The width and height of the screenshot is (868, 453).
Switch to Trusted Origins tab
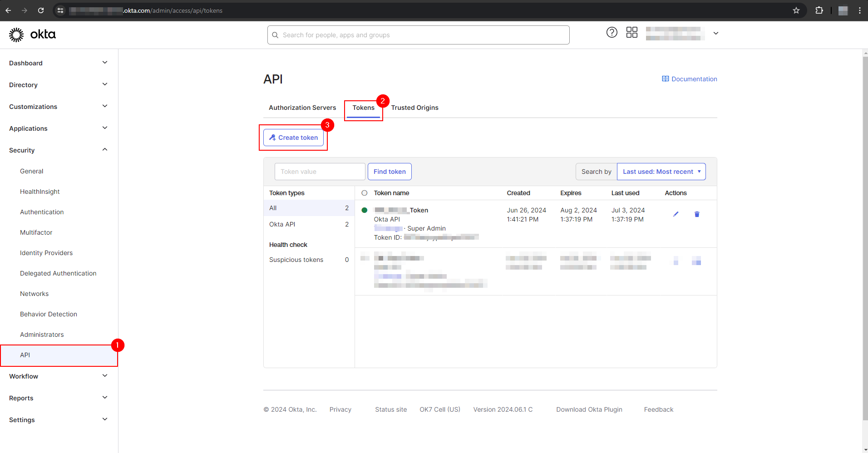click(415, 108)
